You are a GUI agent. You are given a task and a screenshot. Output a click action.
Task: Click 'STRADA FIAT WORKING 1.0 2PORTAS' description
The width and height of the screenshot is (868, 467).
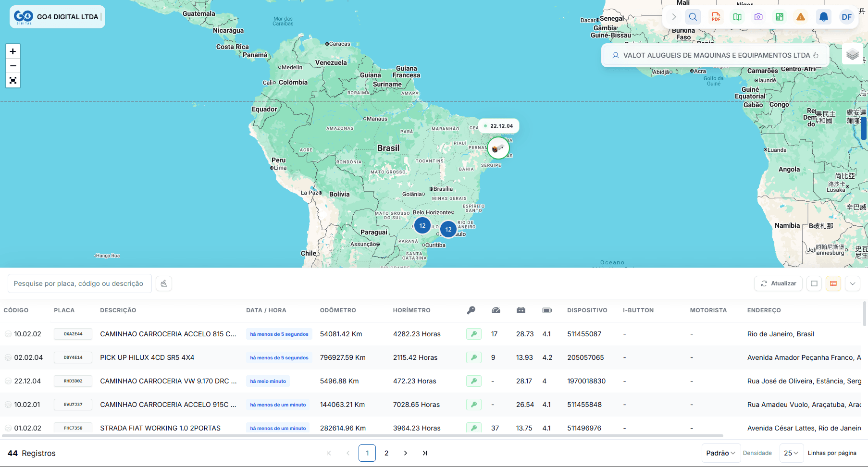160,428
